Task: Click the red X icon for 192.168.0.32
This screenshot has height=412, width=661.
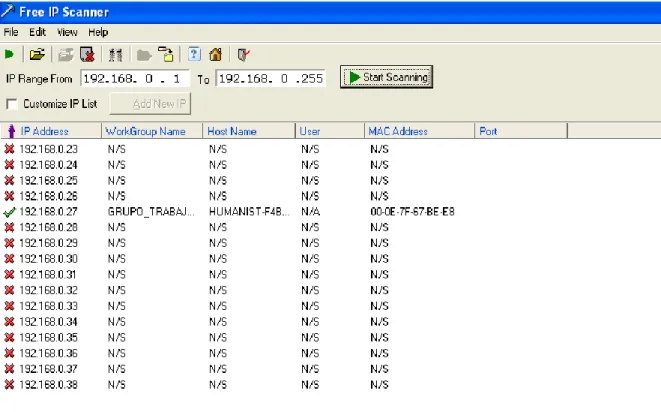Action: (x=9, y=290)
